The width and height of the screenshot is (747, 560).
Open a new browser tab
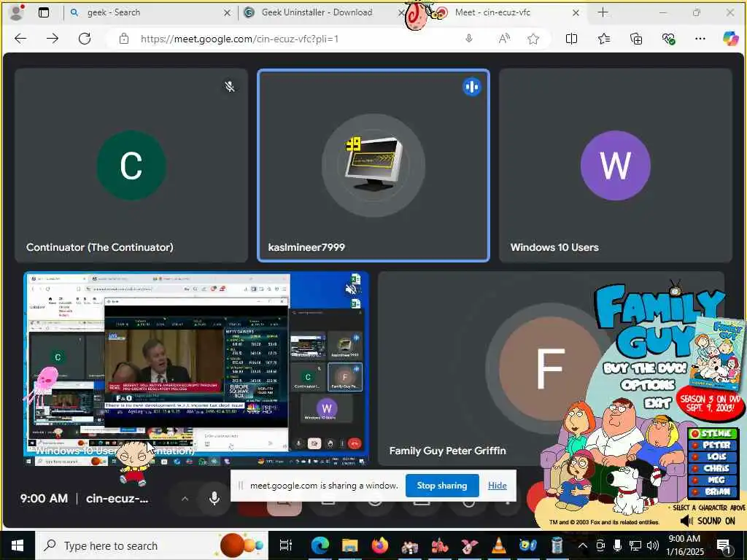(x=603, y=12)
